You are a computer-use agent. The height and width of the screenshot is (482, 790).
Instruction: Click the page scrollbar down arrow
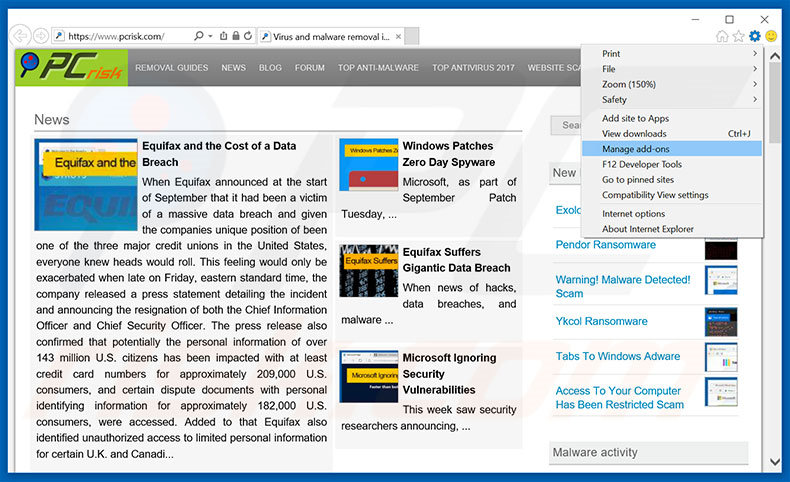(775, 462)
